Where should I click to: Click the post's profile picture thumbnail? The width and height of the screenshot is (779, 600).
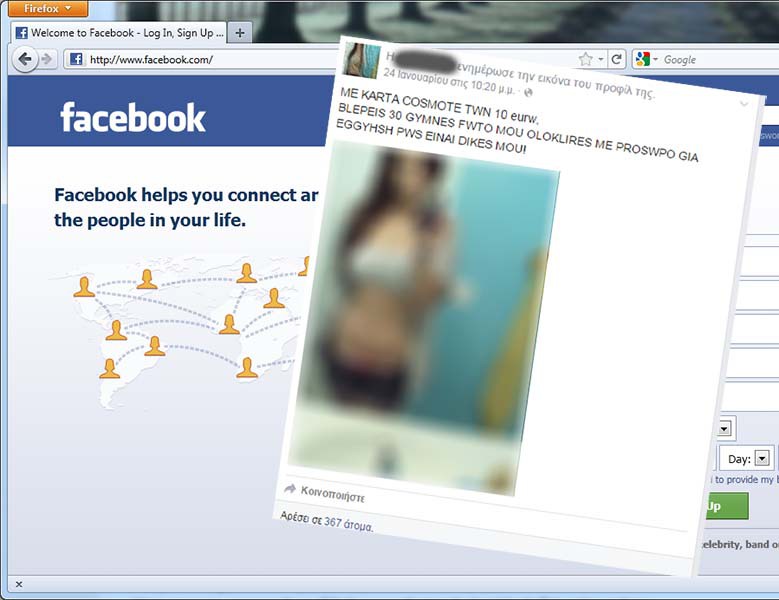coord(362,62)
